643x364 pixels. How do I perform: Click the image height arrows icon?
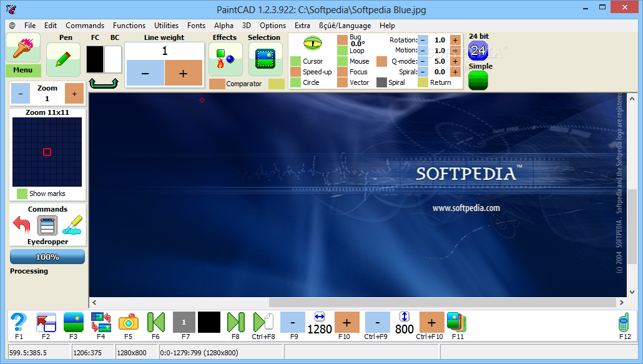pos(405,317)
